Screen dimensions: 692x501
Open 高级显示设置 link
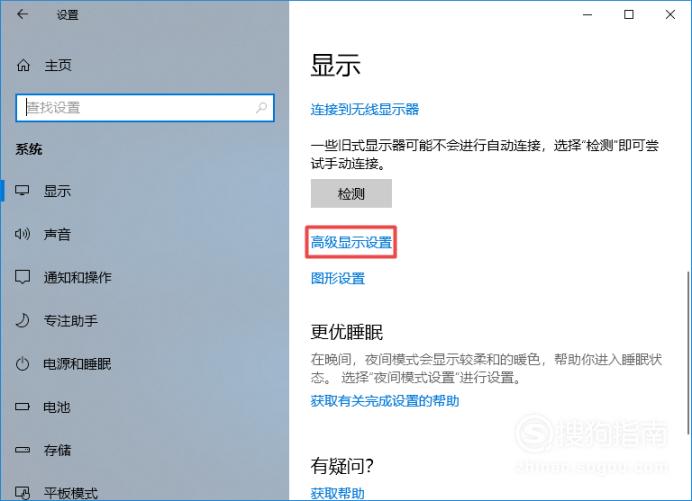(351, 242)
